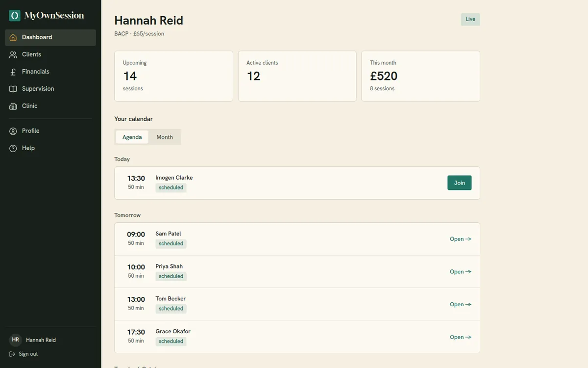Click scheduled badge under Sam Patel
This screenshot has height=368, width=588.
[171, 243]
